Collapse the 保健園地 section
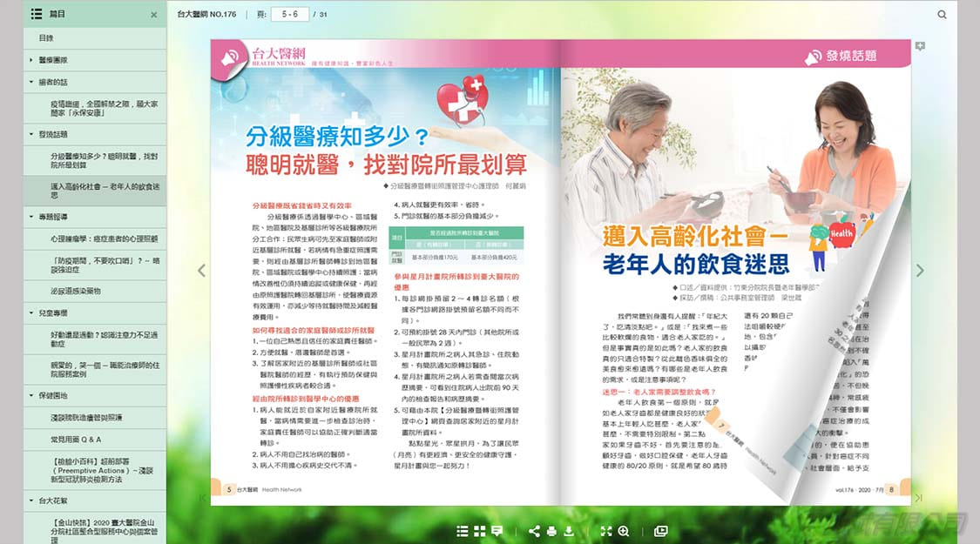The image size is (980, 544). pos(95,395)
